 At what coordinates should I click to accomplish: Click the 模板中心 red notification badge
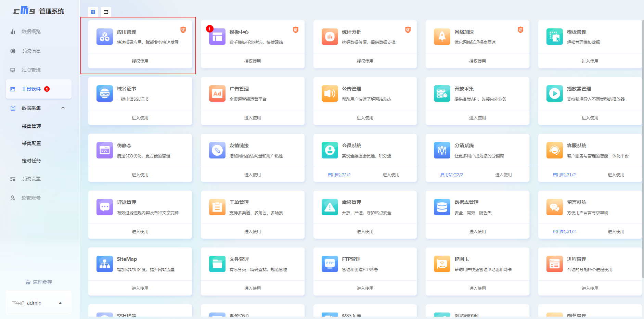pos(209,29)
